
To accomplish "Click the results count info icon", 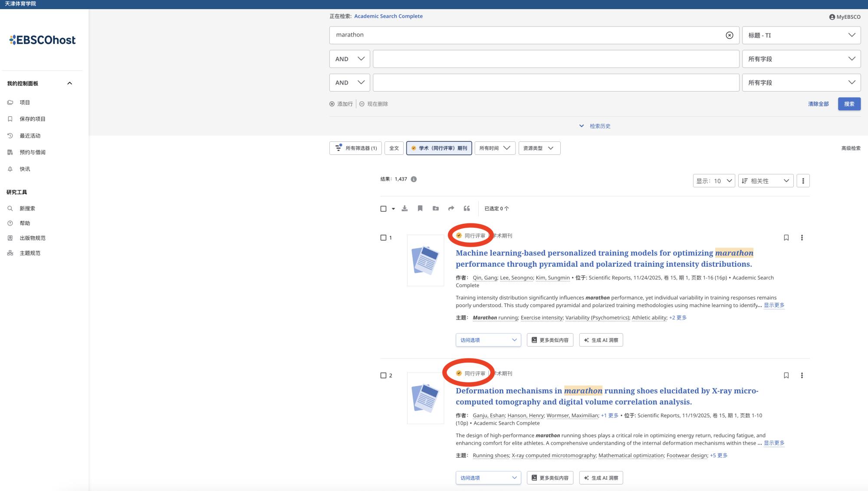I will (x=414, y=179).
